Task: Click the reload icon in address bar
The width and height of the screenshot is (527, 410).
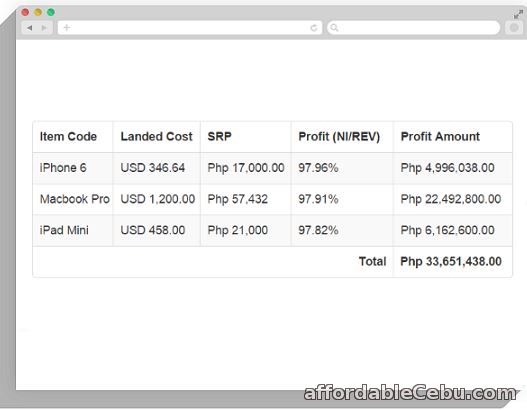Action: 314,28
